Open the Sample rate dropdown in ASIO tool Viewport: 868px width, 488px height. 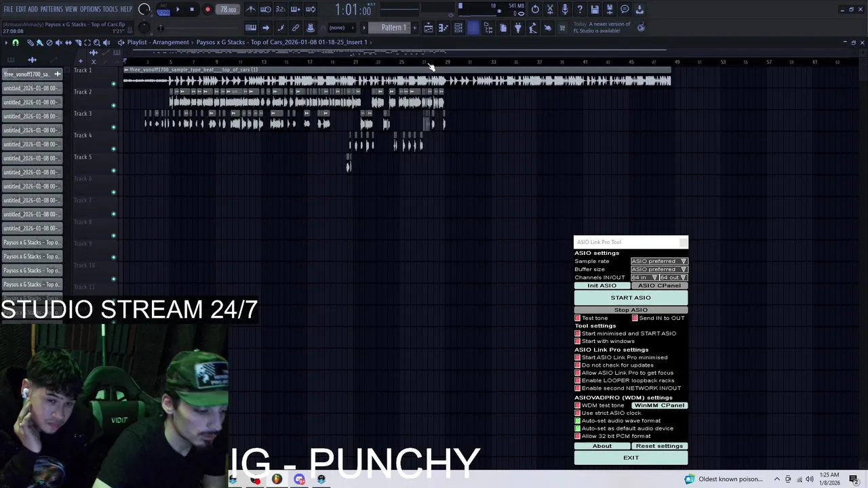(659, 261)
